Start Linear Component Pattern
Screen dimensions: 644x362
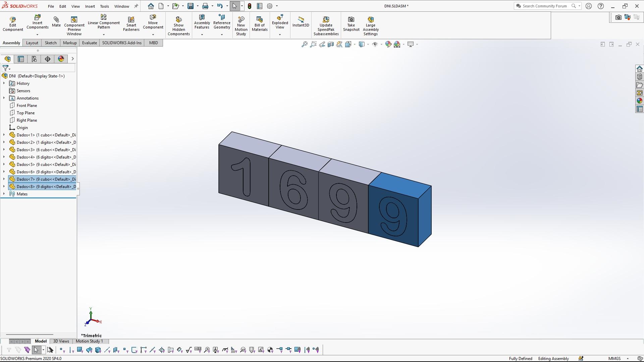click(x=104, y=22)
